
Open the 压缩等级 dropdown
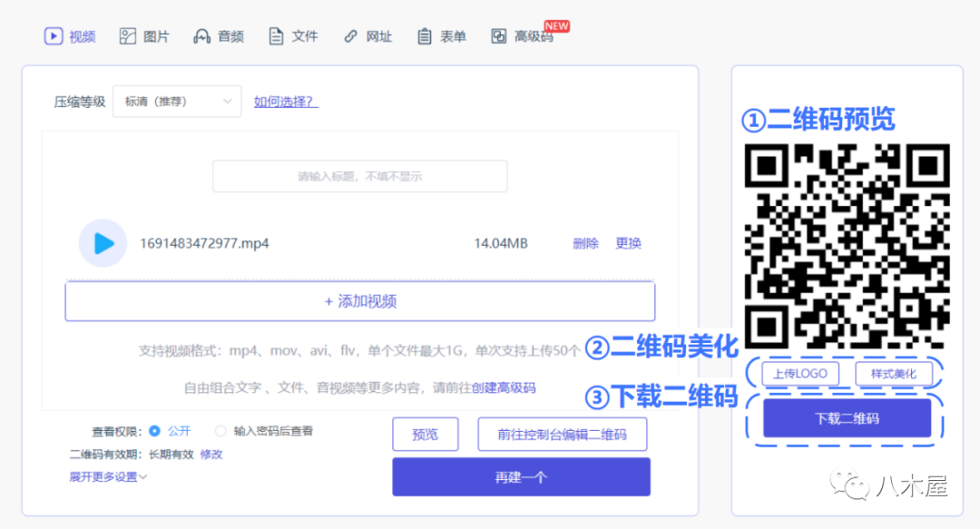pos(177,102)
